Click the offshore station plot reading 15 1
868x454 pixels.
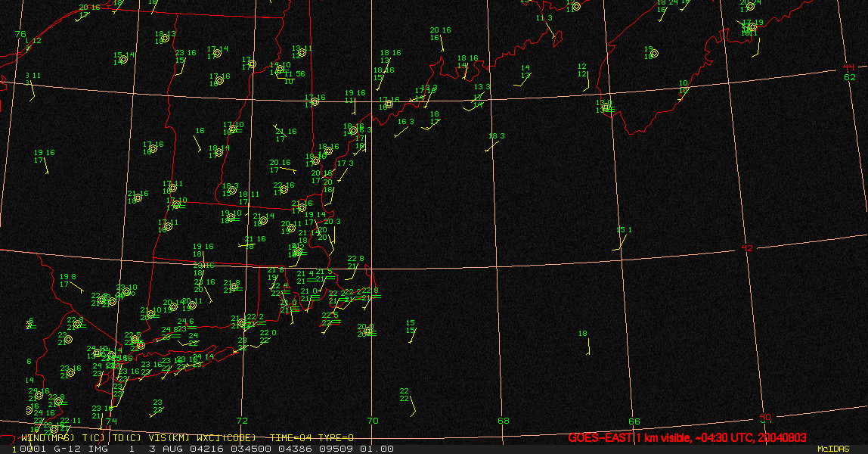click(623, 238)
